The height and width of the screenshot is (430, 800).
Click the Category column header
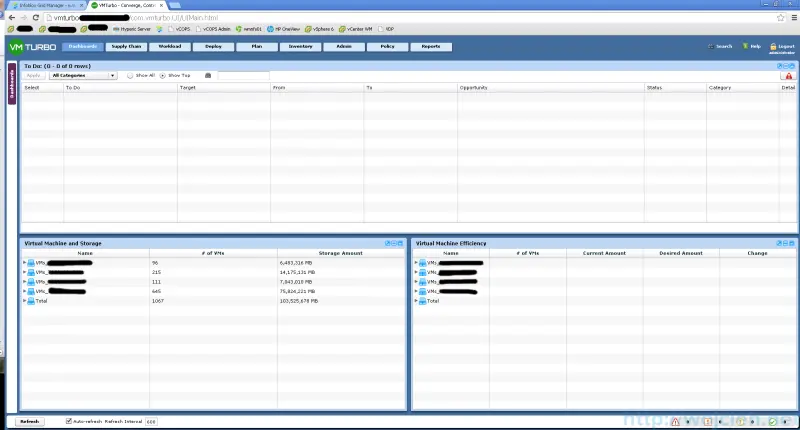coord(742,88)
